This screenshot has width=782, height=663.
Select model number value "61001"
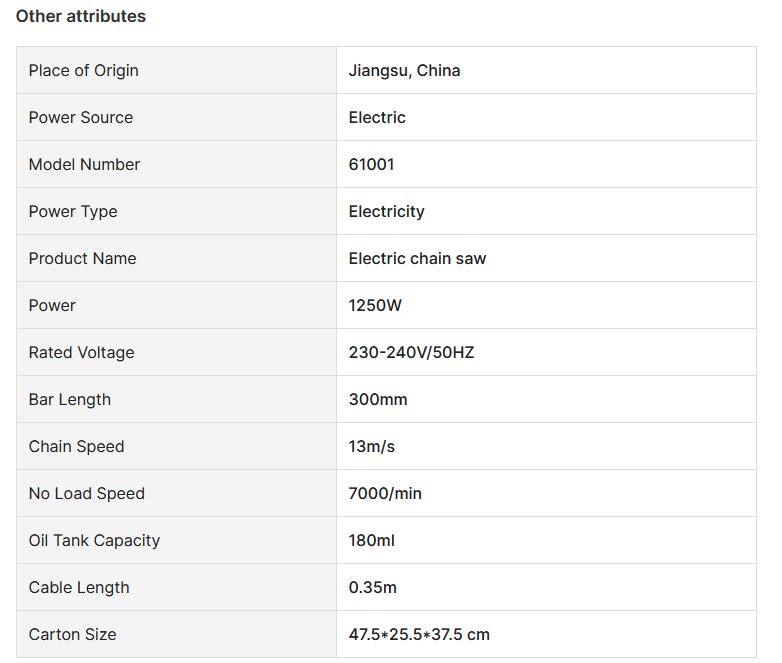[x=371, y=164]
